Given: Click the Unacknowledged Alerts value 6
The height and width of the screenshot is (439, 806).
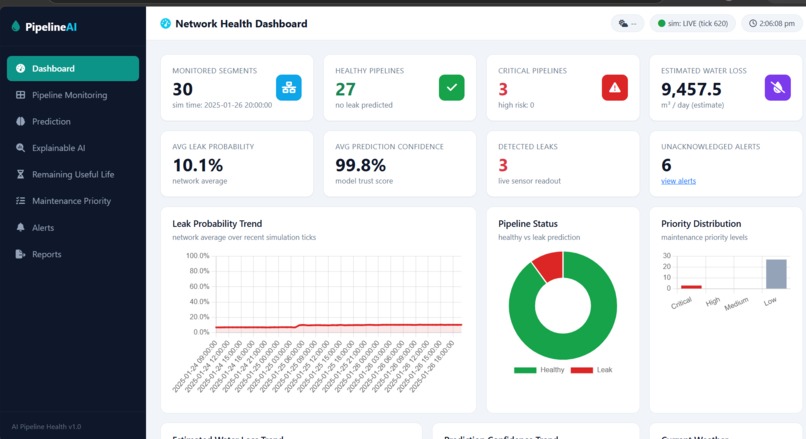Looking at the screenshot, I should pos(666,165).
